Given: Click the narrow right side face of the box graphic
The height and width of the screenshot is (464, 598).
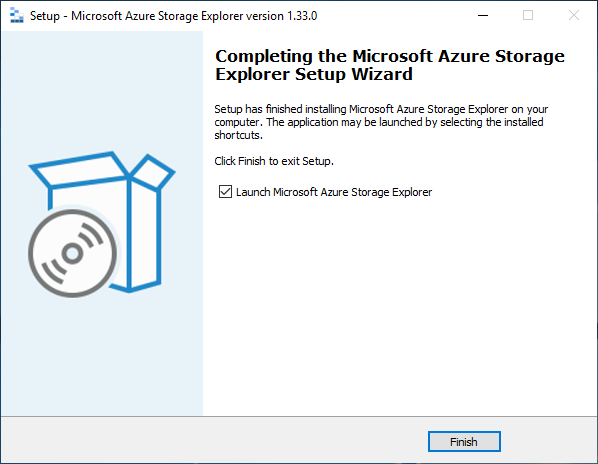Looking at the screenshot, I should pos(145,236).
